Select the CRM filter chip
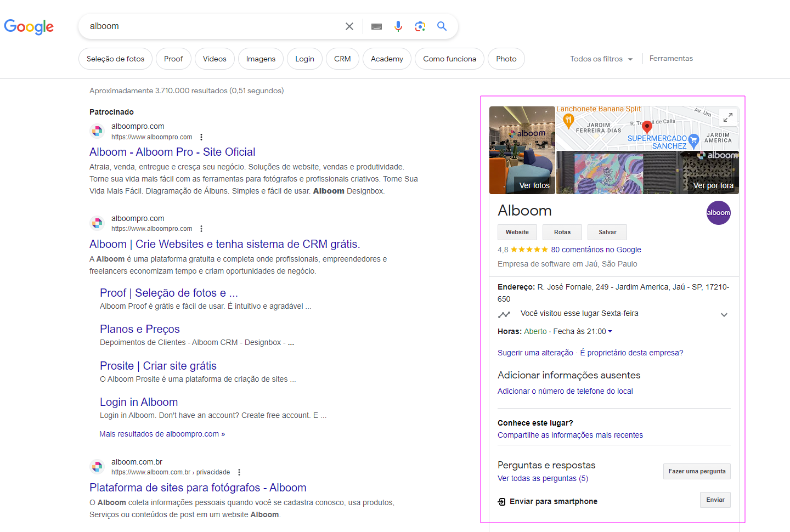Screen dimensions: 790x532 click(x=342, y=59)
